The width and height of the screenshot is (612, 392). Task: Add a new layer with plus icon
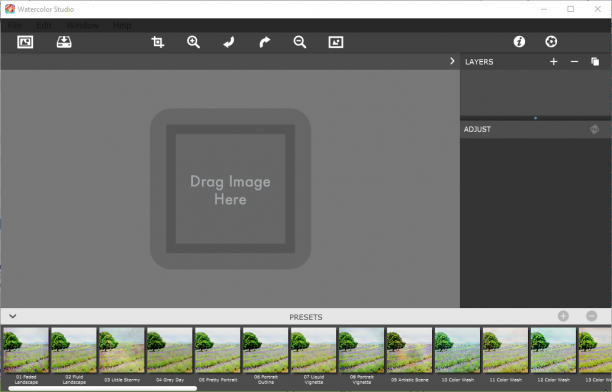pyautogui.click(x=553, y=62)
